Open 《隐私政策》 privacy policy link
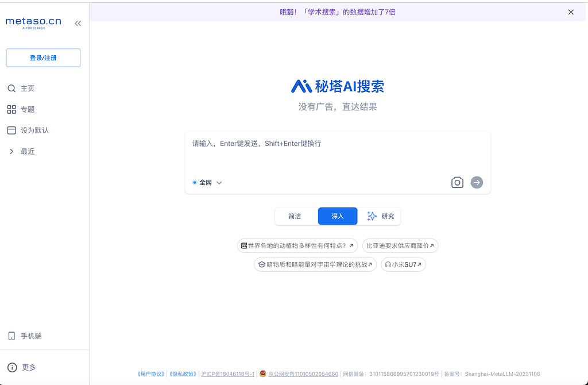 point(183,374)
